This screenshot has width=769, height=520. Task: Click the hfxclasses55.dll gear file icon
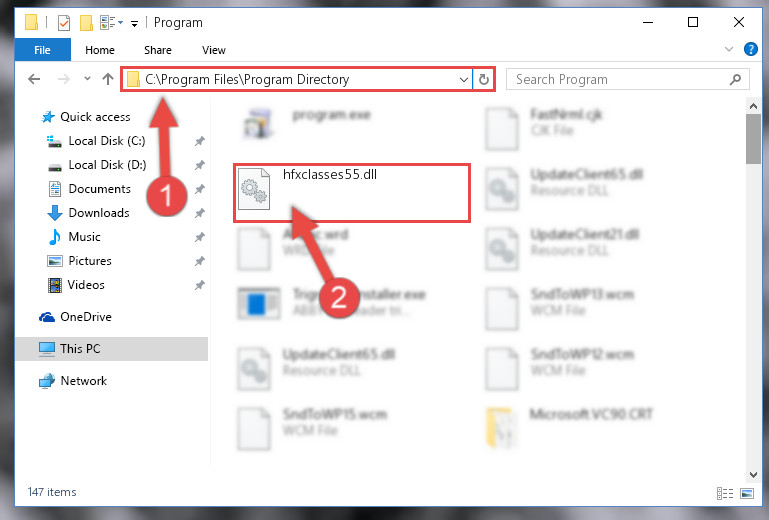(254, 189)
